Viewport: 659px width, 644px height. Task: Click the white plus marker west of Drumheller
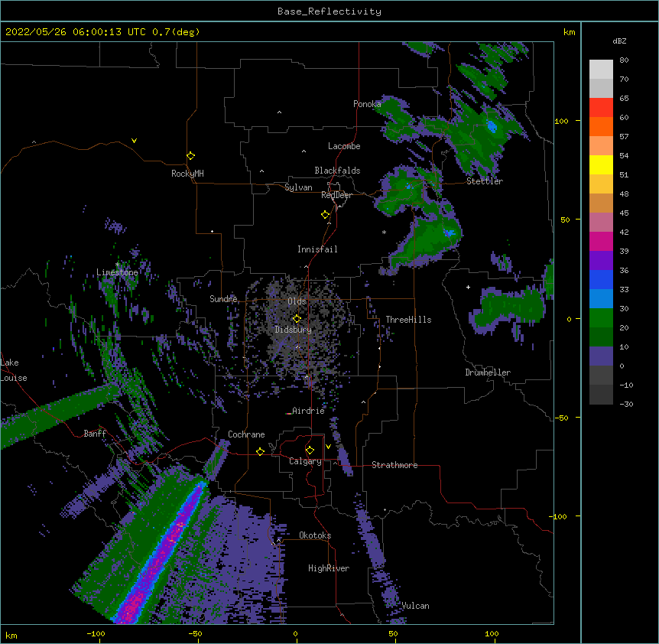468,287
